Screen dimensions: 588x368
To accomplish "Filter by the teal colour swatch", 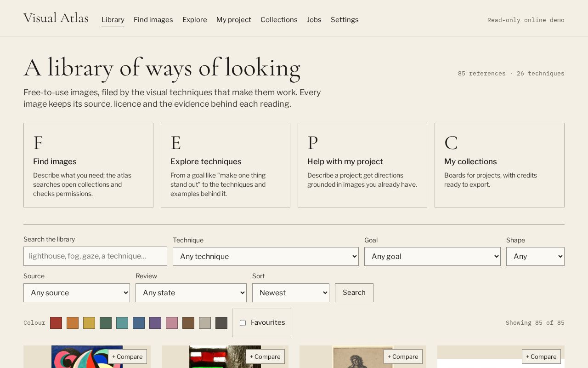I will tap(122, 323).
